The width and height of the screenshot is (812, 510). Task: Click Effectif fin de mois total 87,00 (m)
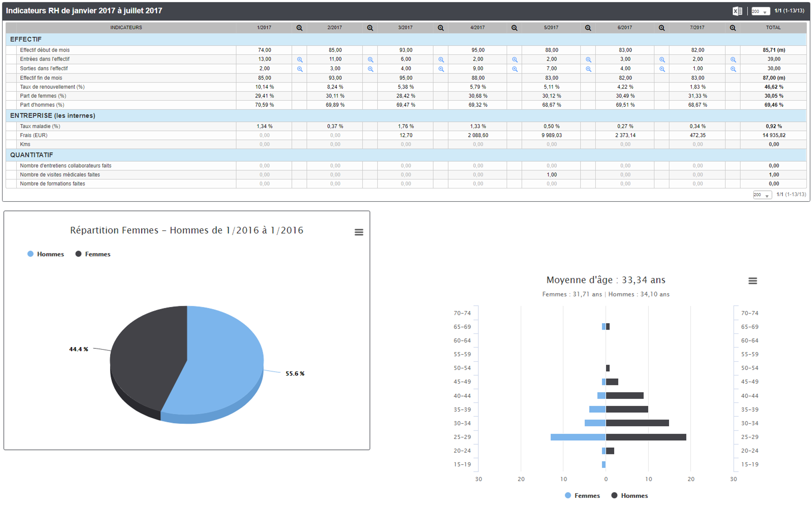point(774,78)
